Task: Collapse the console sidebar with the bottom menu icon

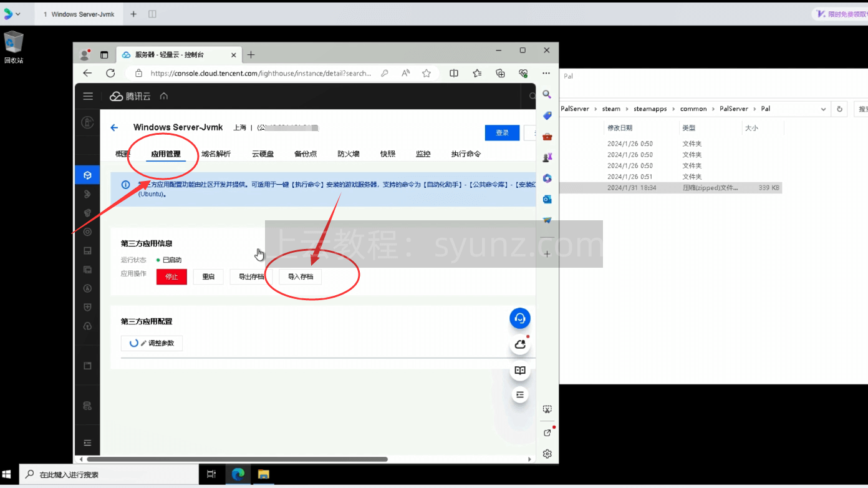Action: pyautogui.click(x=87, y=442)
